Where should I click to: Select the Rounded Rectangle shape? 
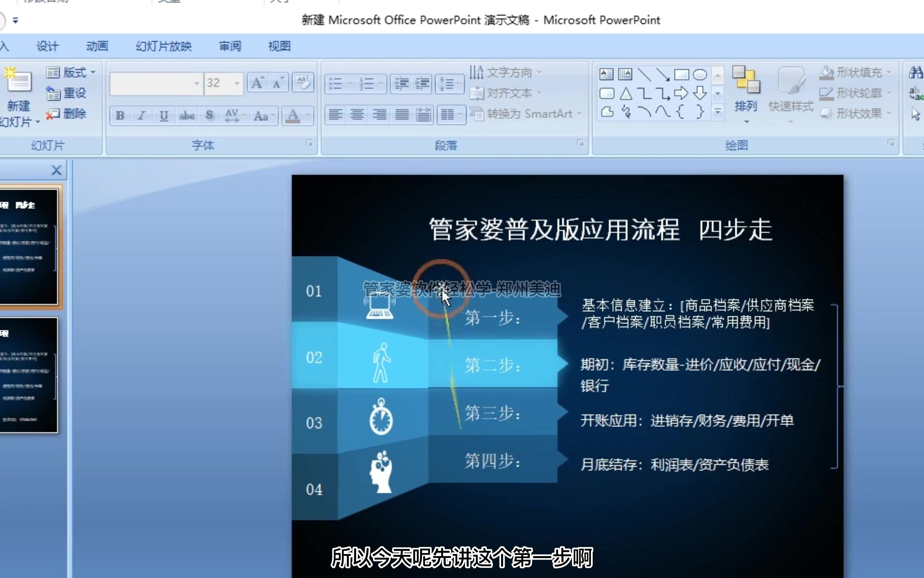(607, 93)
